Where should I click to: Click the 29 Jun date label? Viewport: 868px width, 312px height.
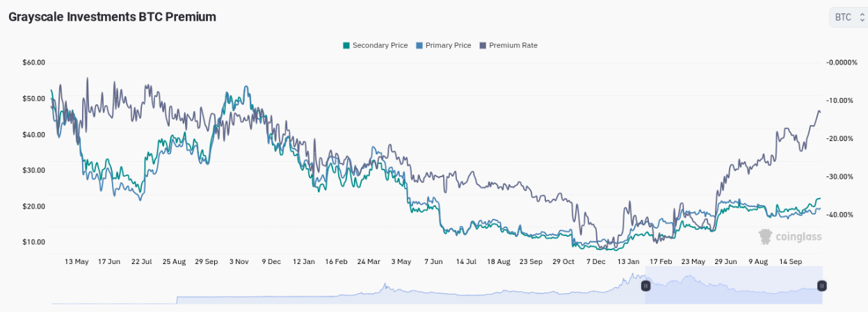coord(725,262)
